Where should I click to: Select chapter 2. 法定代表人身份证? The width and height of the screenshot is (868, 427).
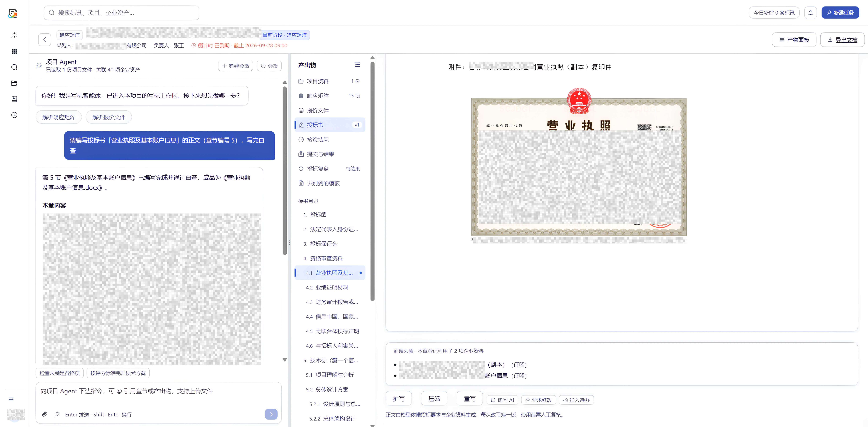(x=330, y=229)
